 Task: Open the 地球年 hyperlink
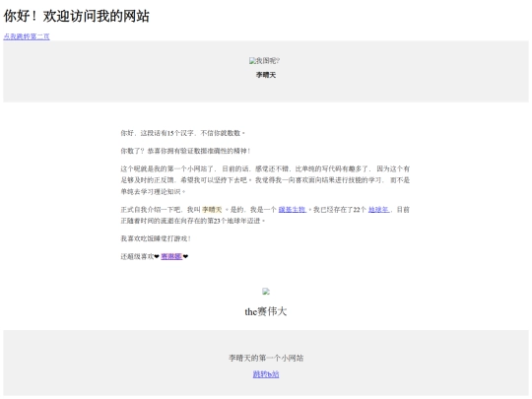(378, 209)
